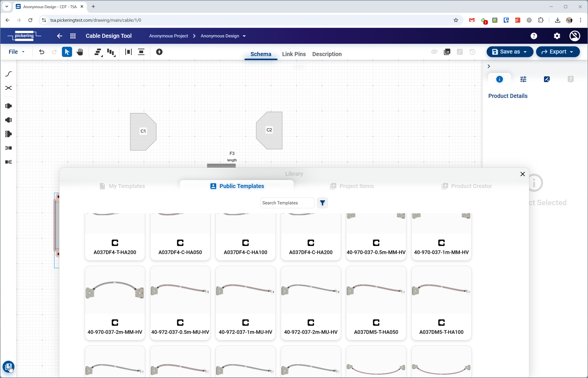This screenshot has height=378, width=588.
Task: Open the File dropdown menu
Action: click(x=16, y=52)
